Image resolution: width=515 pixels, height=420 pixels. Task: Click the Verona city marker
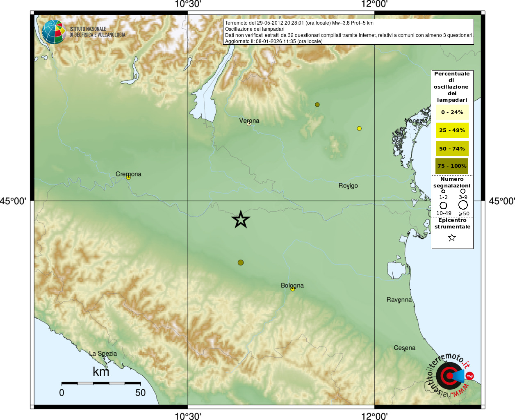point(249,123)
